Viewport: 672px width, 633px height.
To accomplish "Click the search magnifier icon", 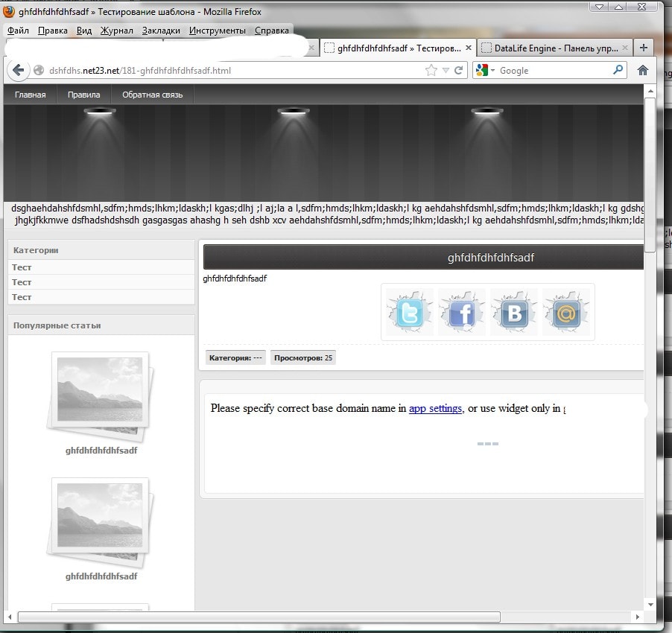I will [x=618, y=70].
